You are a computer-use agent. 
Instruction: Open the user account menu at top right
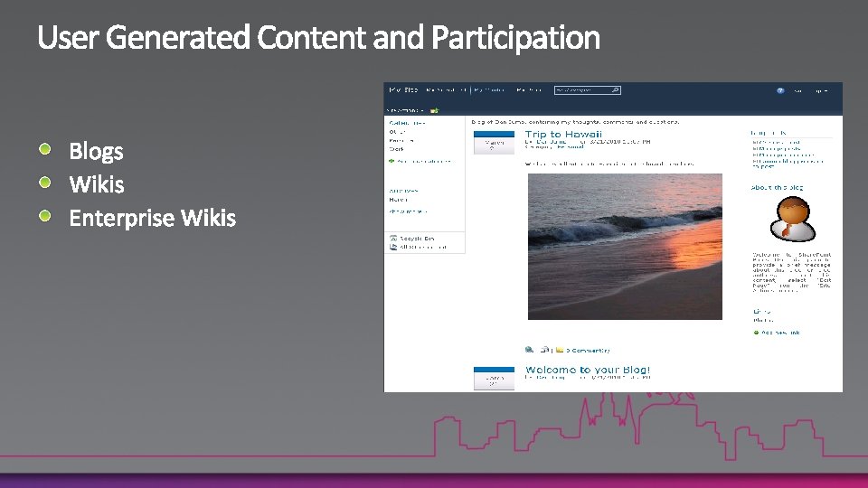click(812, 90)
